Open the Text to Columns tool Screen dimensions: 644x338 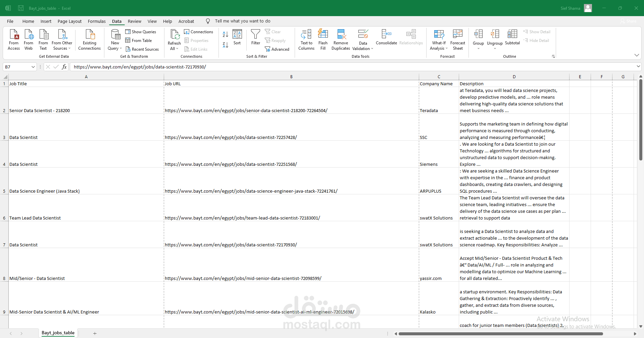pos(306,40)
